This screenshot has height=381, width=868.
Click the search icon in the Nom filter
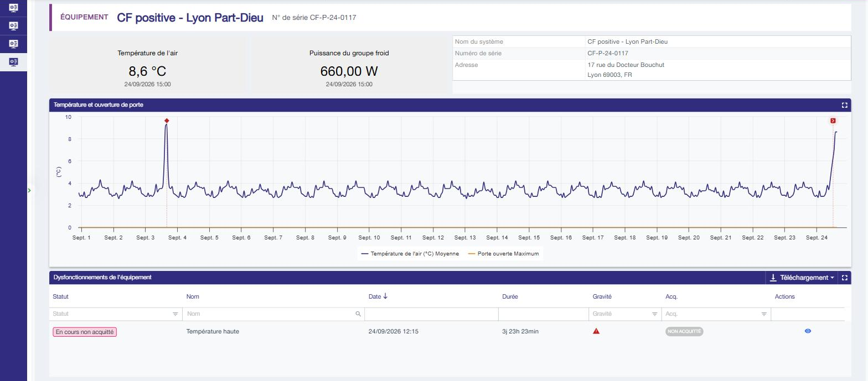point(358,314)
